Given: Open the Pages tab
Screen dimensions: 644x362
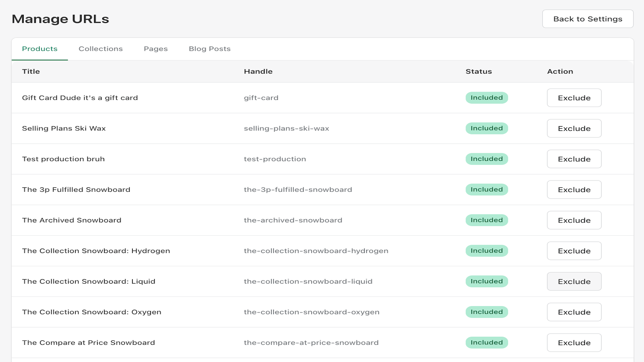Looking at the screenshot, I should click(x=156, y=49).
